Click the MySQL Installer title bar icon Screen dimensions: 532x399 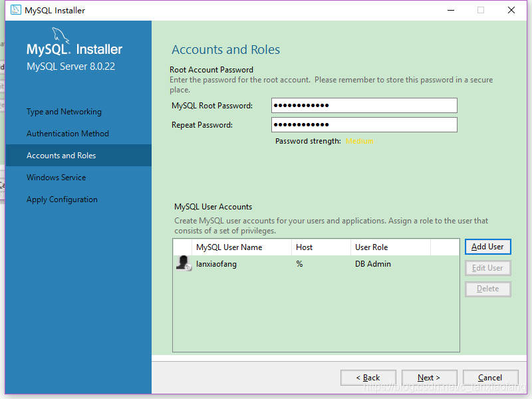pyautogui.click(x=13, y=11)
